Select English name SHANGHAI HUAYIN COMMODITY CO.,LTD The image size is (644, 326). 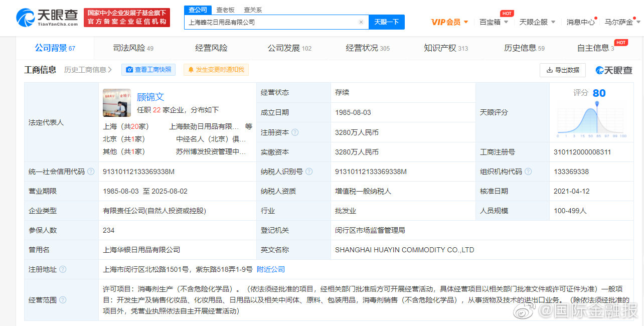pyautogui.click(x=404, y=250)
